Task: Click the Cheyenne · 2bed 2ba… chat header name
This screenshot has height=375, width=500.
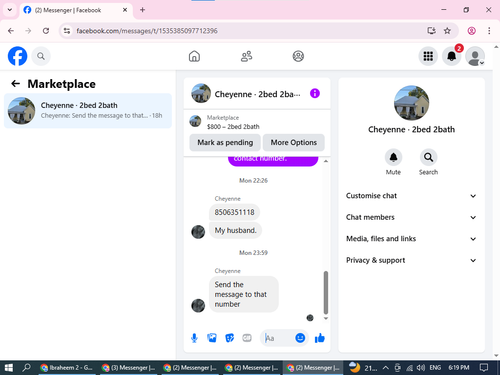Action: click(257, 94)
